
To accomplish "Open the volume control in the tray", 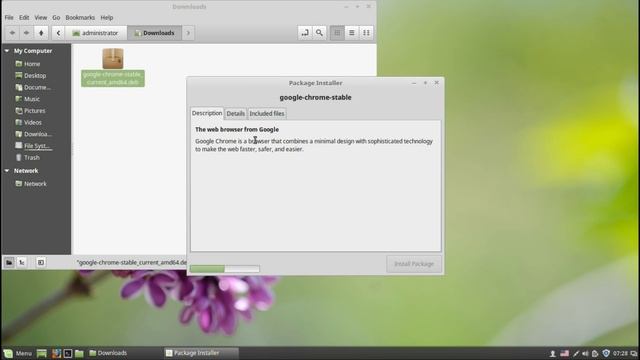I will click(585, 353).
